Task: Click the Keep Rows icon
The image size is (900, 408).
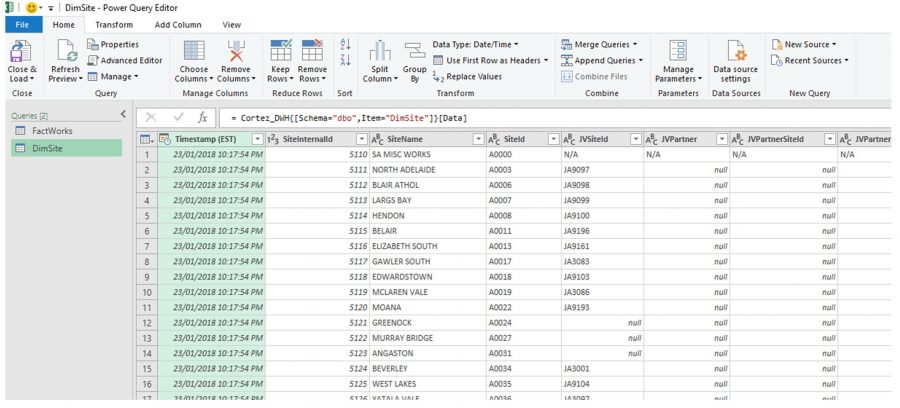Action: tap(281, 50)
